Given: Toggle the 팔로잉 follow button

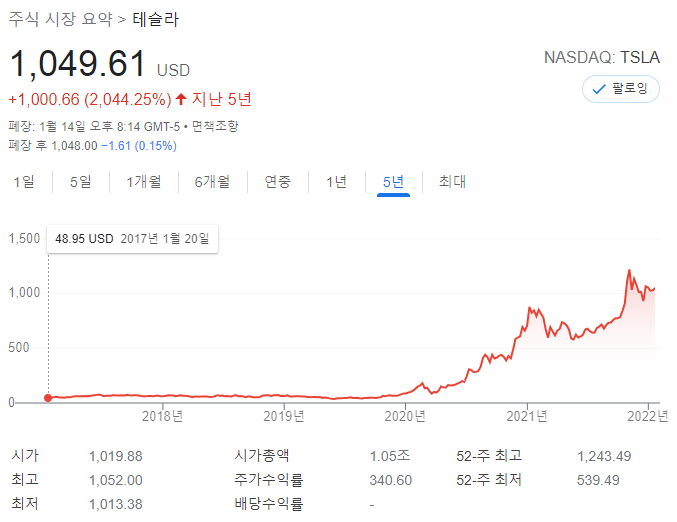Looking at the screenshot, I should (x=620, y=89).
